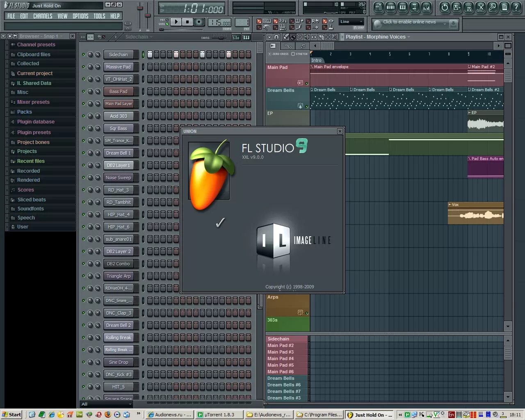Screen dimensions: 525x420
Task: Click the Main Pad track mute icon
Action: click(x=306, y=83)
